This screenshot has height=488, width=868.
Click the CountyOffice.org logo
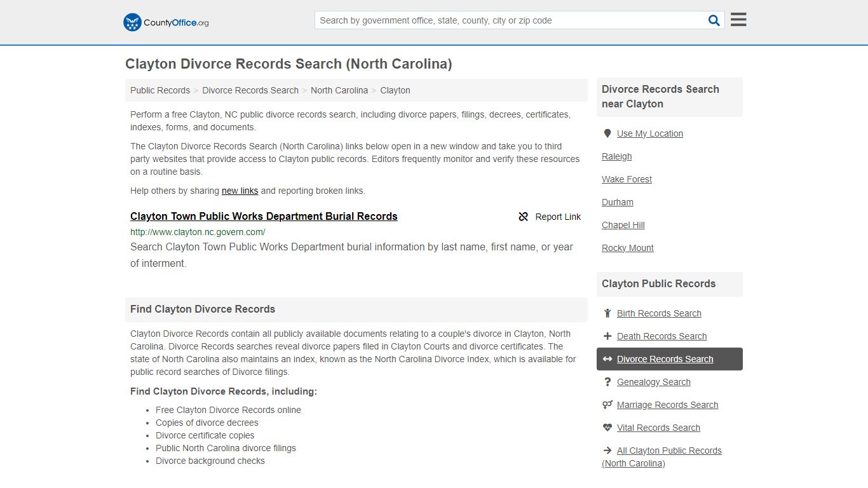coord(166,22)
